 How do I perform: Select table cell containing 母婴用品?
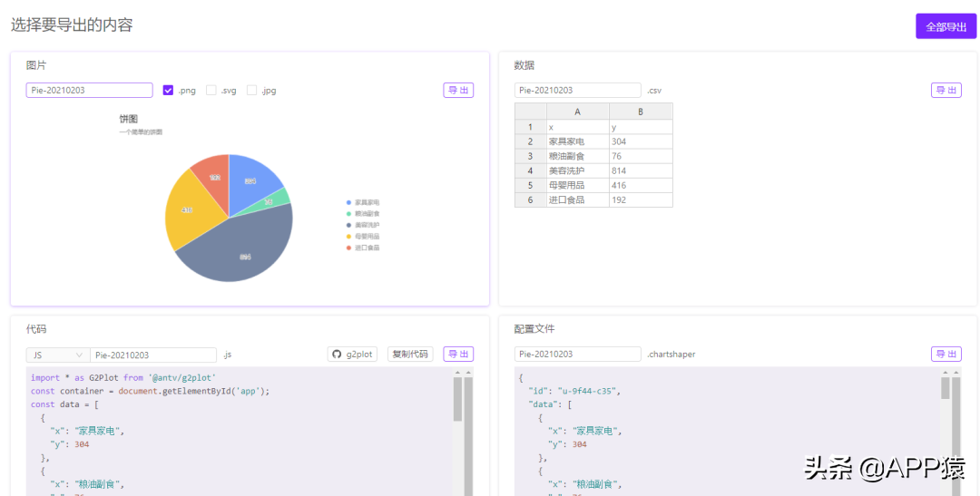pyautogui.click(x=577, y=185)
